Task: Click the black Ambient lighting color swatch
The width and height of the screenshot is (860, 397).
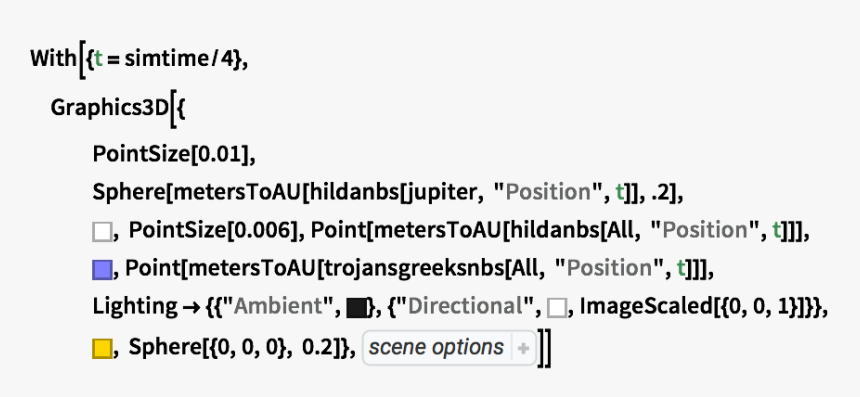Action: [x=357, y=308]
